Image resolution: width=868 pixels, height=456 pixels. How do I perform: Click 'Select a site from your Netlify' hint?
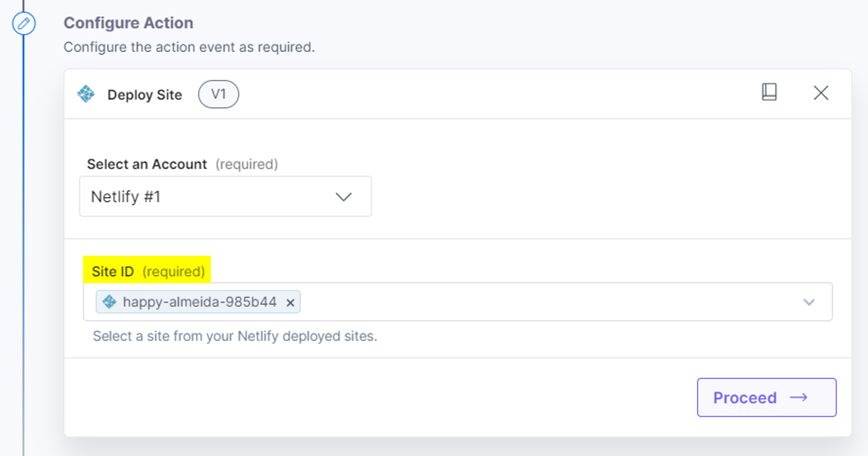pyautogui.click(x=235, y=336)
